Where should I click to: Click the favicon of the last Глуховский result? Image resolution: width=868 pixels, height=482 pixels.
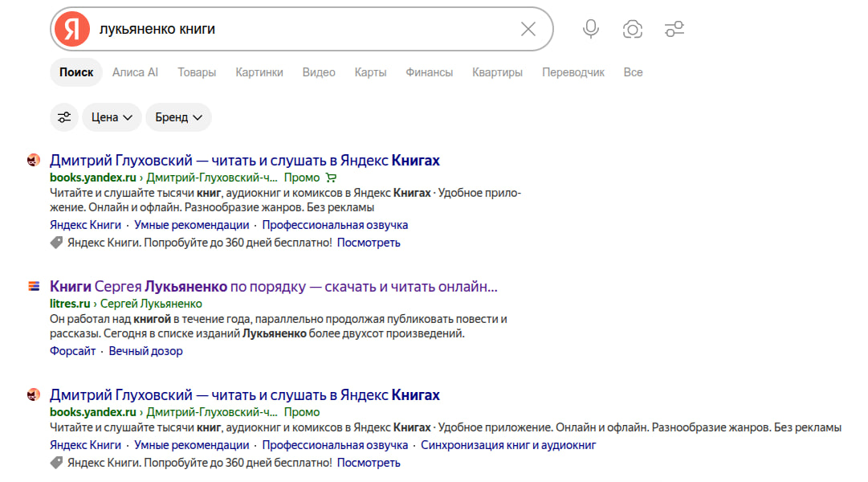pos(34,395)
